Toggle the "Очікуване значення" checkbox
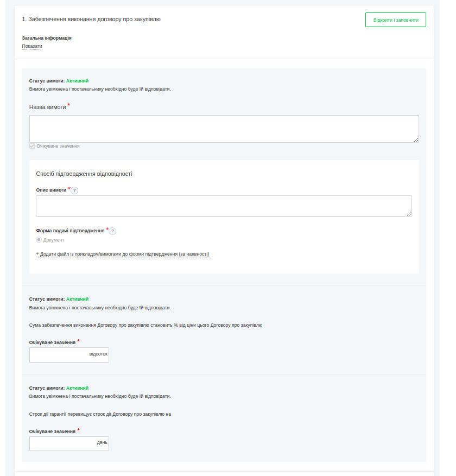The height and width of the screenshot is (476, 456). (32, 146)
